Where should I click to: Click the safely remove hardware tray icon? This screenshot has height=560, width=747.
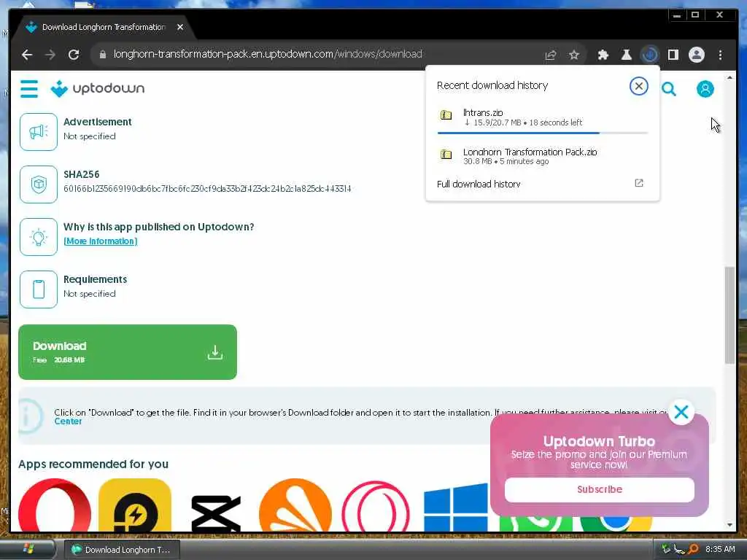coord(666,549)
